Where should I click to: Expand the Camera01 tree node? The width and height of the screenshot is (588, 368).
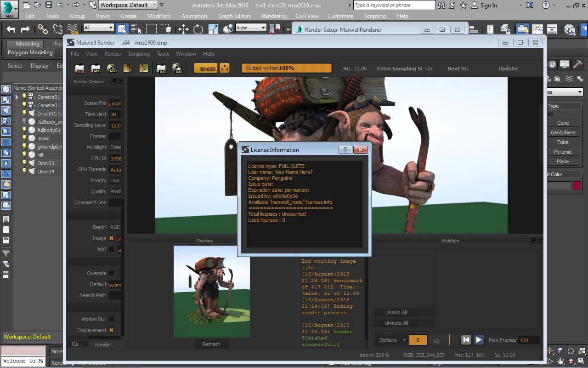(17, 97)
